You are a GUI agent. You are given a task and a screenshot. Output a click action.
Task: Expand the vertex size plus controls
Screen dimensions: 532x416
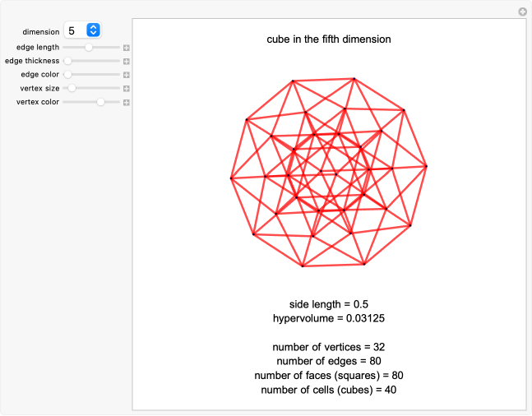click(x=127, y=88)
